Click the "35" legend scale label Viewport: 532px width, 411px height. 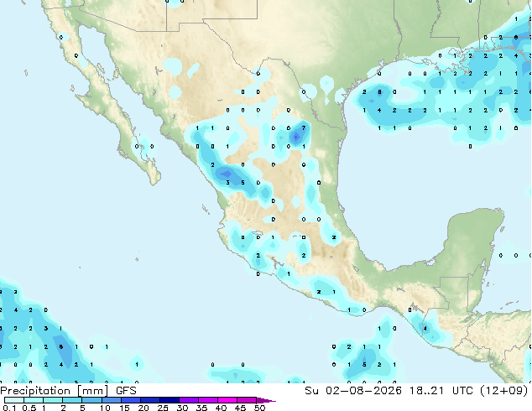click(201, 408)
